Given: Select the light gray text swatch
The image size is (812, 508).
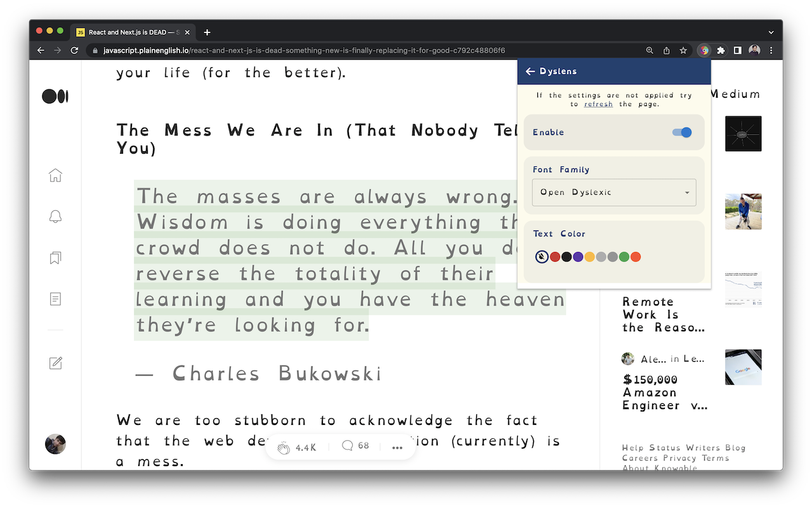Looking at the screenshot, I should [x=601, y=257].
